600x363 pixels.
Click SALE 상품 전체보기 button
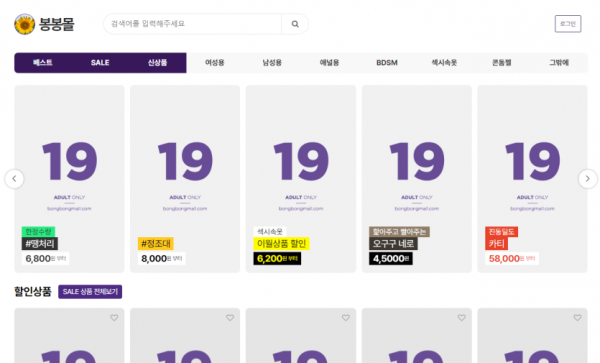coord(90,291)
